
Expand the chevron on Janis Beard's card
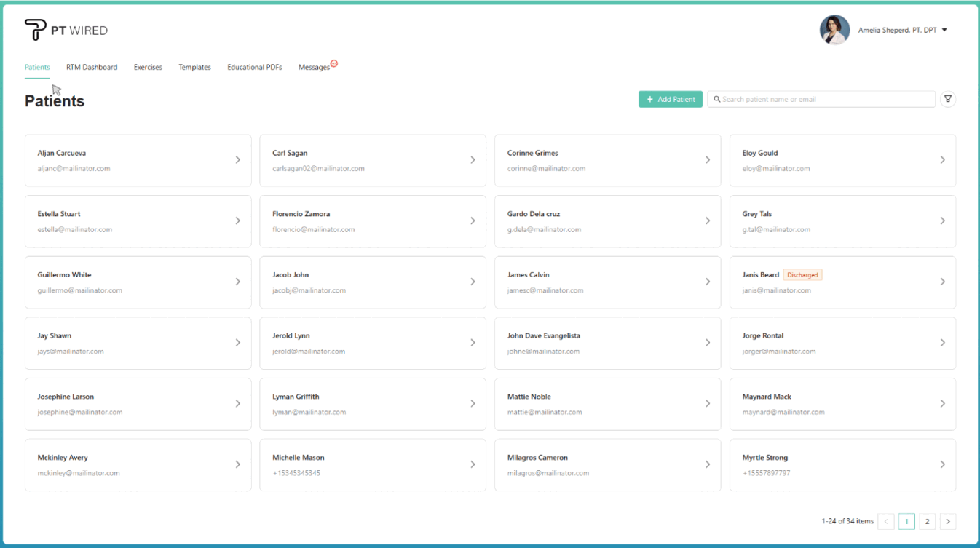tap(942, 282)
